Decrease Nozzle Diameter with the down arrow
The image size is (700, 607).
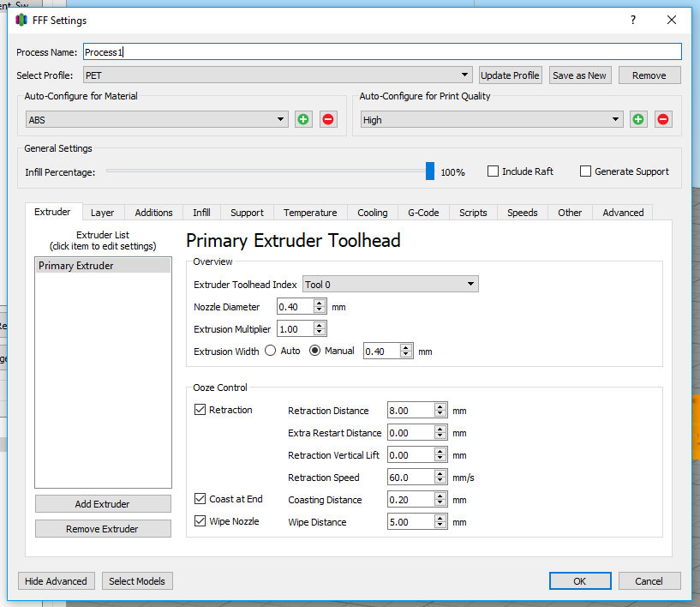point(319,310)
